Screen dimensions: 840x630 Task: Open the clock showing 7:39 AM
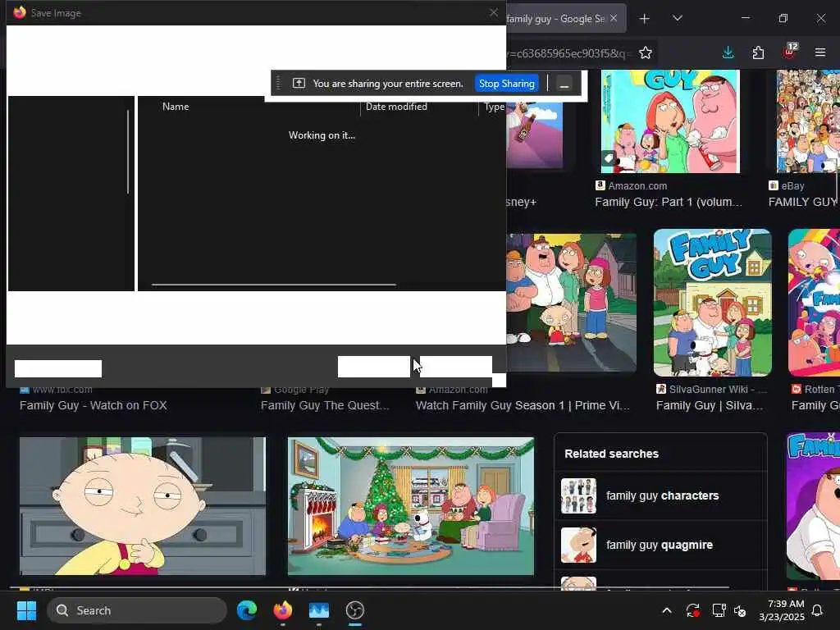[x=782, y=610]
